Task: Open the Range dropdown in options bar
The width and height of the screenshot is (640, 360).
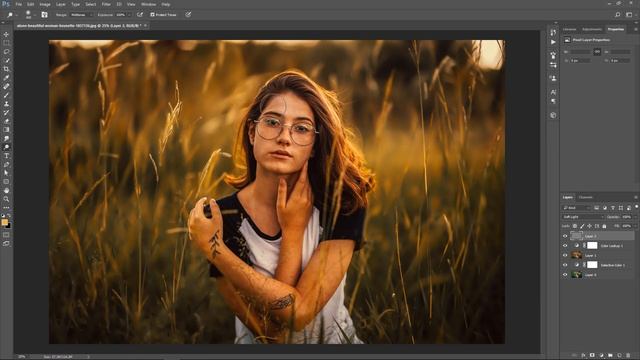Action: click(x=81, y=15)
